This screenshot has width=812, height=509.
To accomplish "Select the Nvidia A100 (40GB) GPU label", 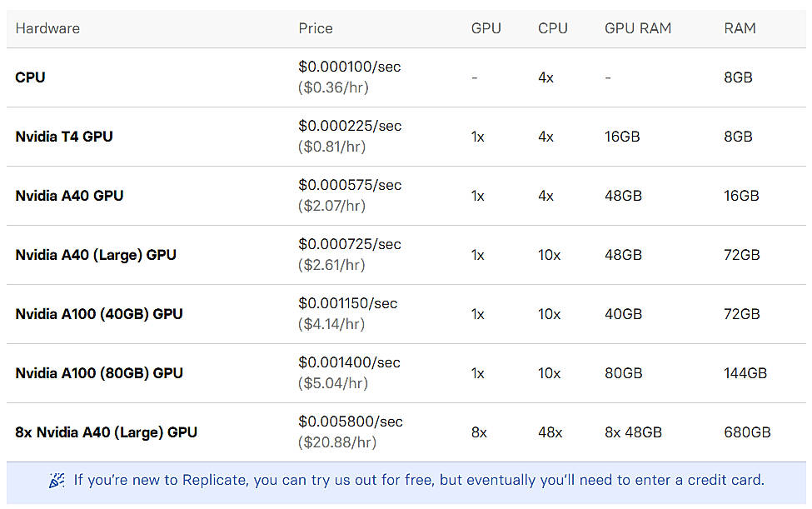I will point(99,314).
